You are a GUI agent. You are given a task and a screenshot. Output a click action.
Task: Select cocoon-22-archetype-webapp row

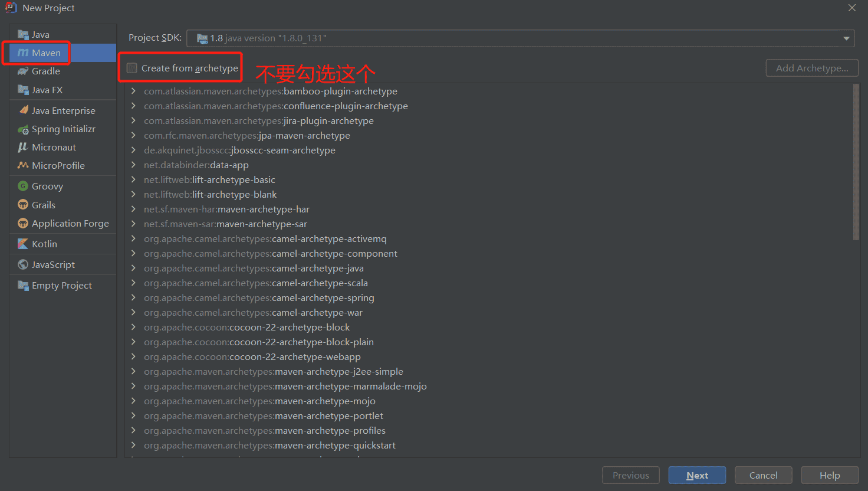(489, 356)
